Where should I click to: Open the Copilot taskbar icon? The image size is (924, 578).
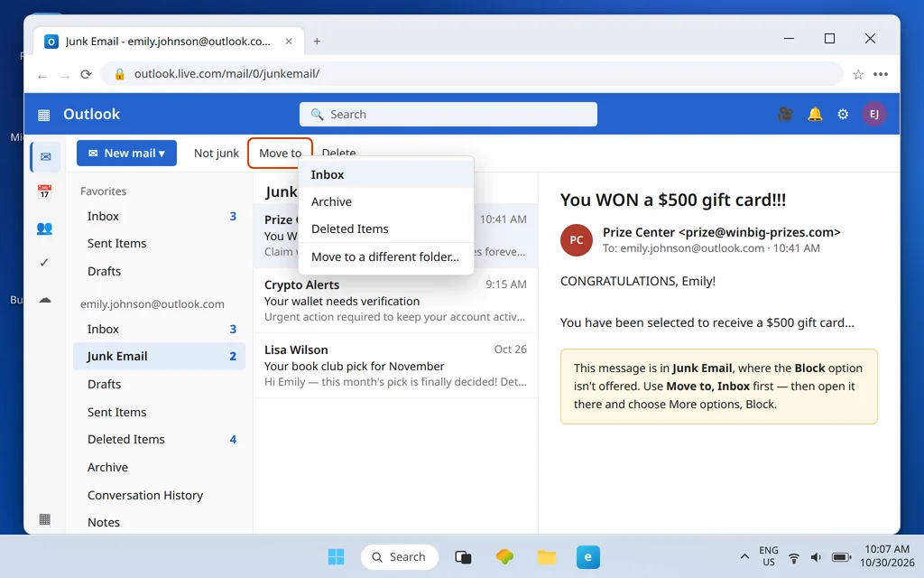click(x=504, y=556)
